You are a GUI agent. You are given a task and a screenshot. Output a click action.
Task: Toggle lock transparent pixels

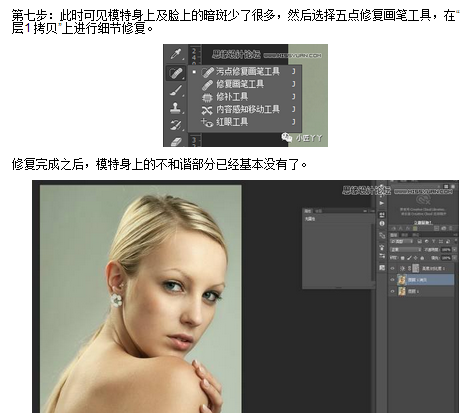pos(402,258)
